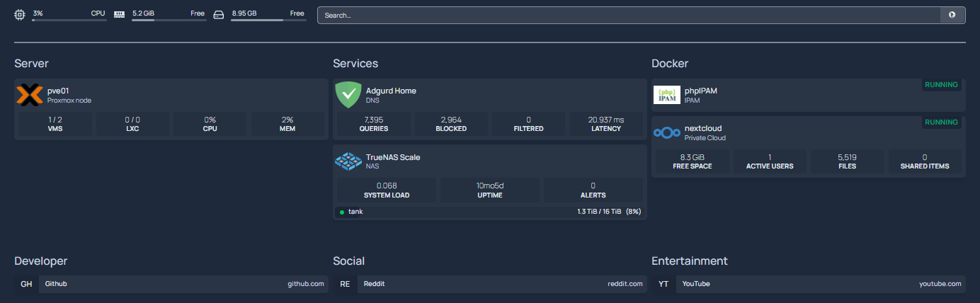Click the nextcloud logo icon
Image resolution: width=980 pixels, height=303 pixels.
[666, 132]
